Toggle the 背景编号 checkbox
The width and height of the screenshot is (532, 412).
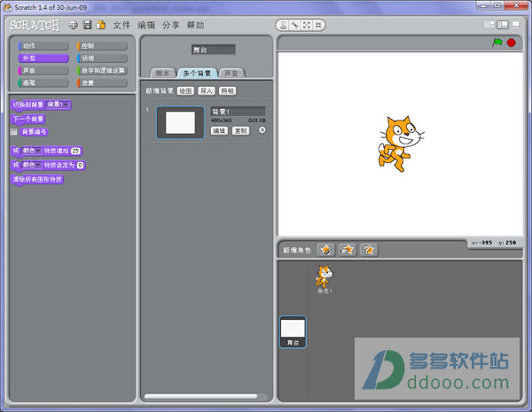tap(13, 132)
